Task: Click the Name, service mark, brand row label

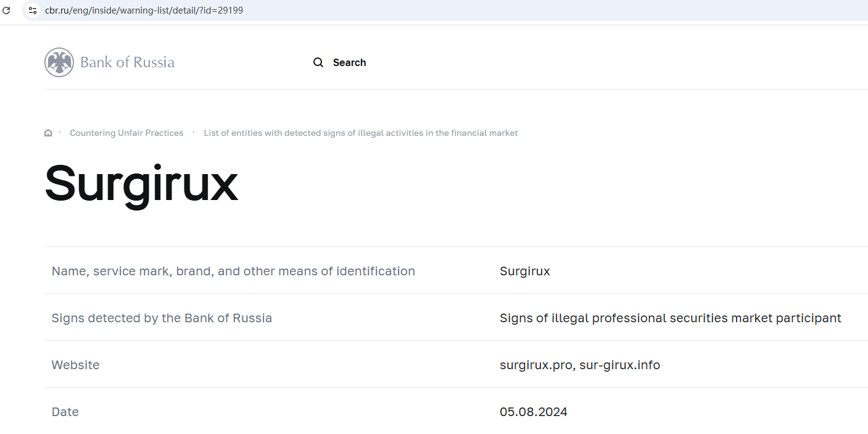Action: (x=233, y=271)
